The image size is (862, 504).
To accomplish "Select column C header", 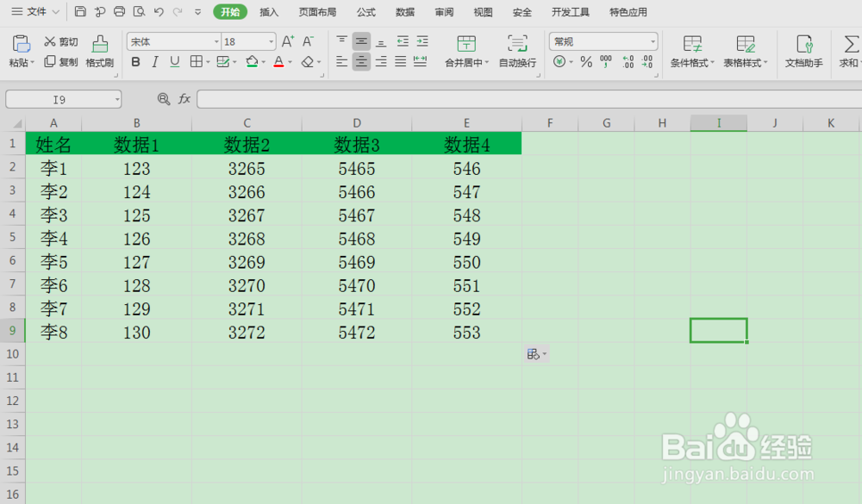I will tap(247, 123).
